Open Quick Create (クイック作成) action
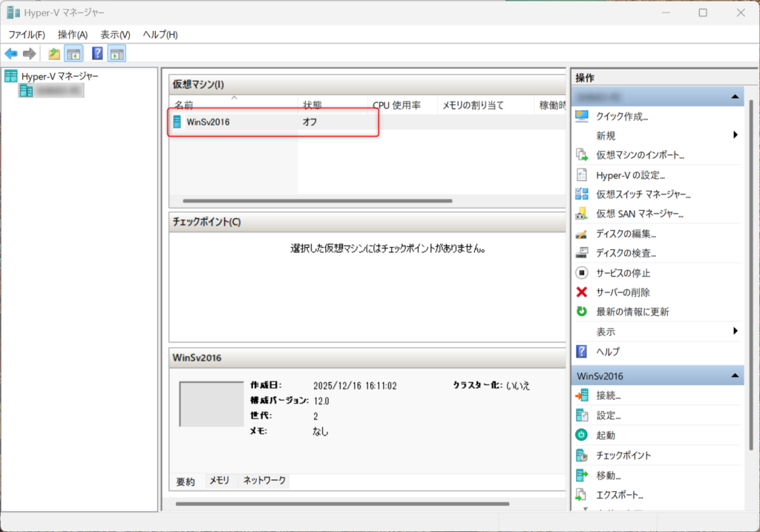The width and height of the screenshot is (760, 532). [622, 116]
